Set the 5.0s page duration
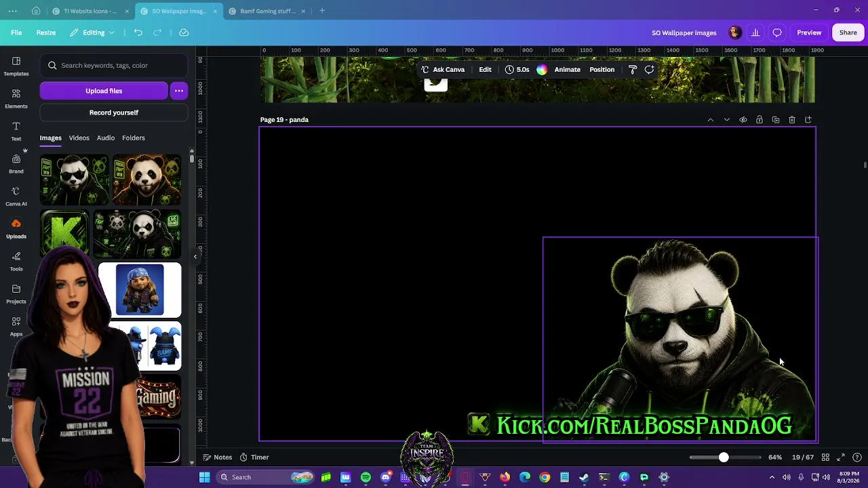The image size is (868, 488). (517, 70)
